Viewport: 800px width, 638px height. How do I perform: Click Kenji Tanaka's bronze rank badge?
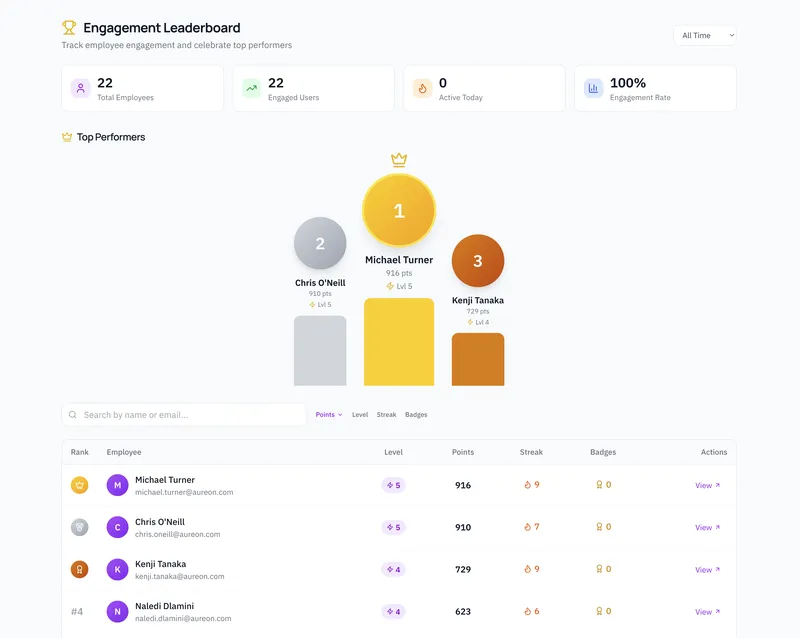[80, 569]
